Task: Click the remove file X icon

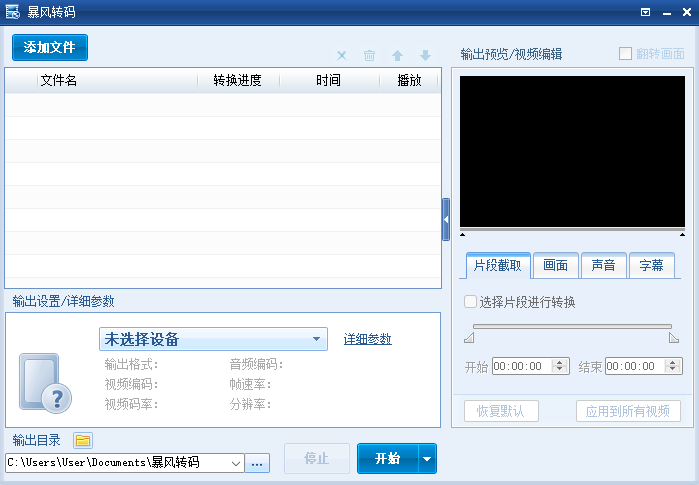Action: point(342,56)
